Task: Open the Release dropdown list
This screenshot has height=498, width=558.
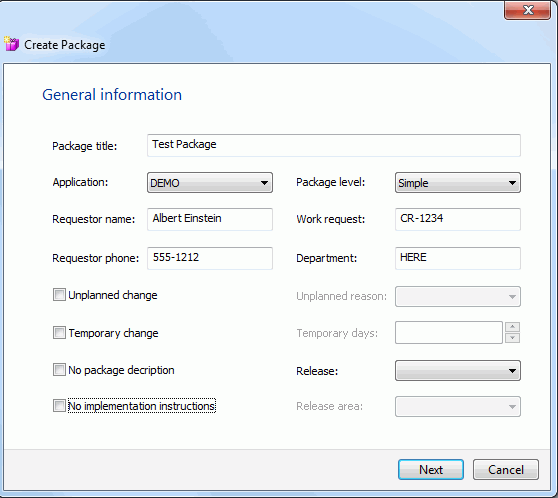Action: point(458,371)
